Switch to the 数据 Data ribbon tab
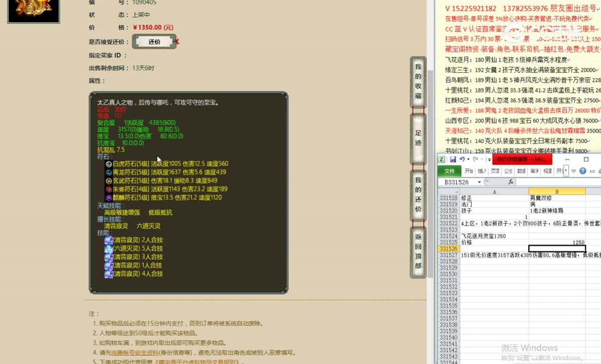 (521, 171)
